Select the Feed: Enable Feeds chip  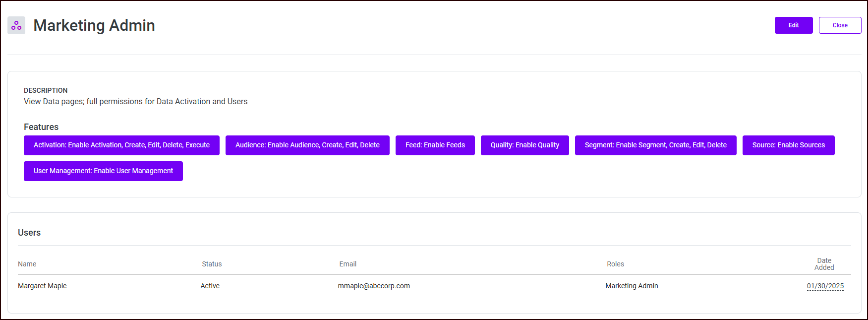coord(435,145)
